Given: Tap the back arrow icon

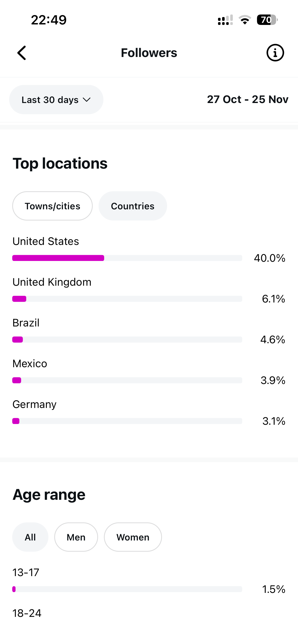Looking at the screenshot, I should [22, 53].
